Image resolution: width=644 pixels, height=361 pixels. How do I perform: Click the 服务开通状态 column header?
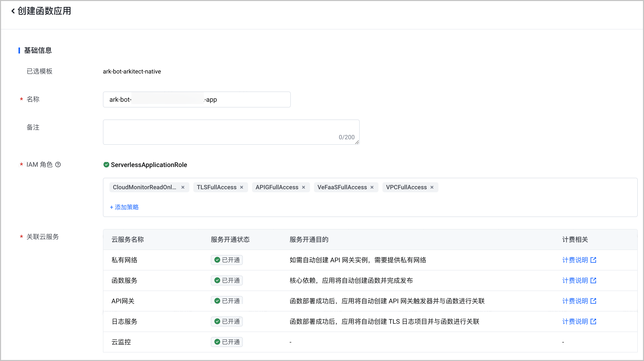click(230, 239)
